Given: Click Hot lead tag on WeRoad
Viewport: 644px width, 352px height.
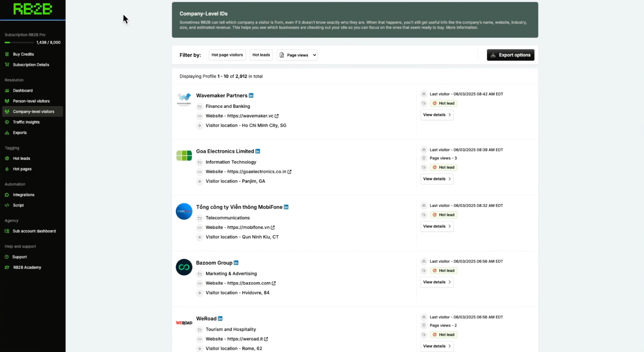Looking at the screenshot, I should coord(443,335).
